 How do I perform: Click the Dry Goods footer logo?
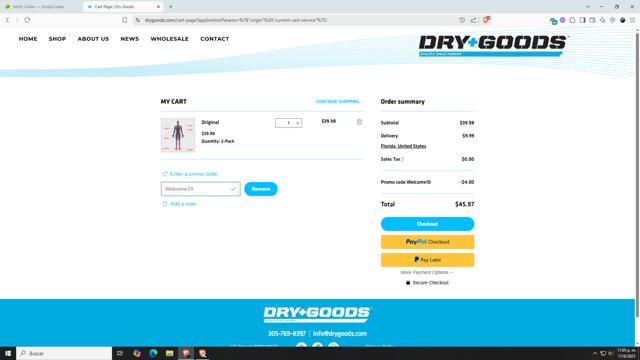click(x=317, y=315)
